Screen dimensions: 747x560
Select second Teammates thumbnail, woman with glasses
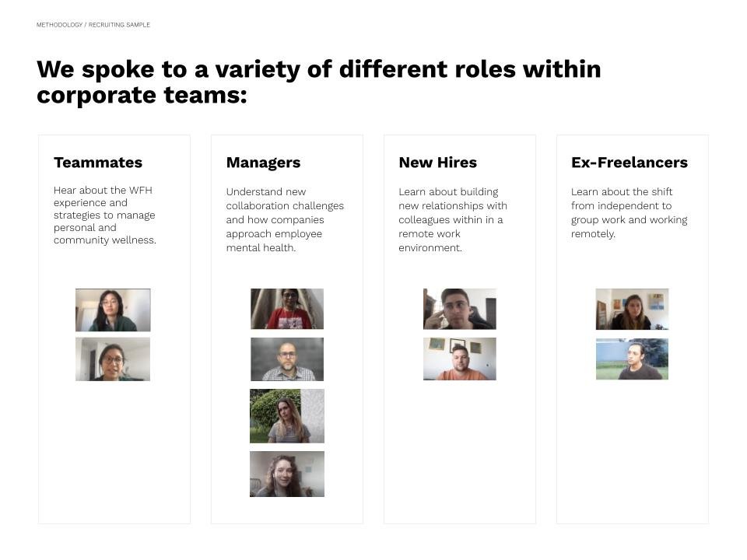(x=113, y=359)
